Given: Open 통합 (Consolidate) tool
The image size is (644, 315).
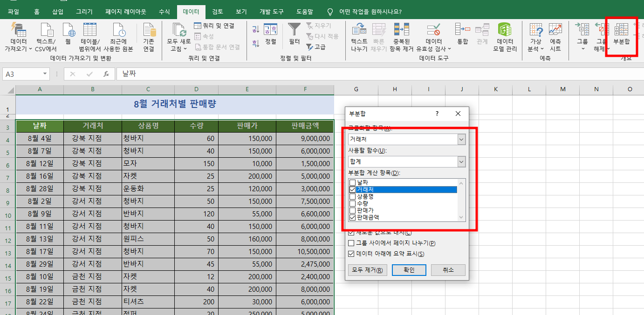Looking at the screenshot, I should [x=462, y=34].
